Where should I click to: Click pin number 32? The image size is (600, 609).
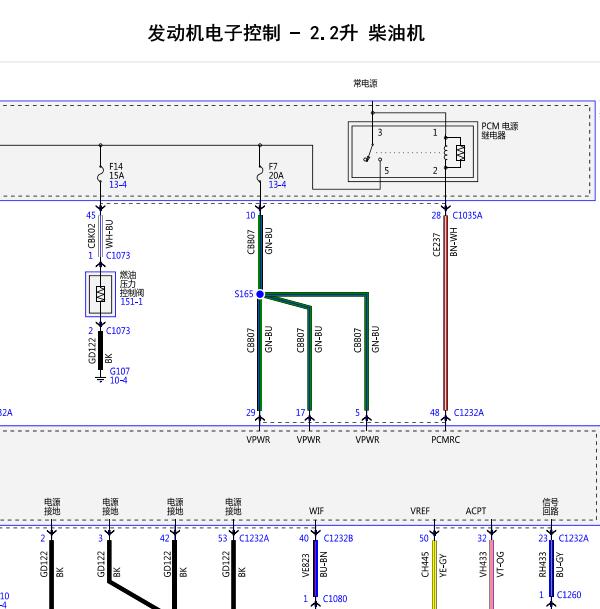point(482,538)
